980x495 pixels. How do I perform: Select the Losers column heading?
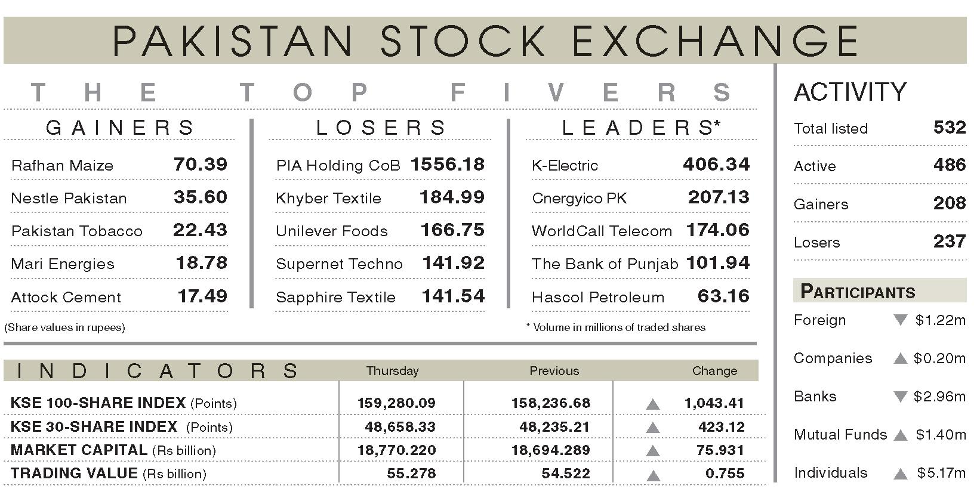tap(381, 127)
